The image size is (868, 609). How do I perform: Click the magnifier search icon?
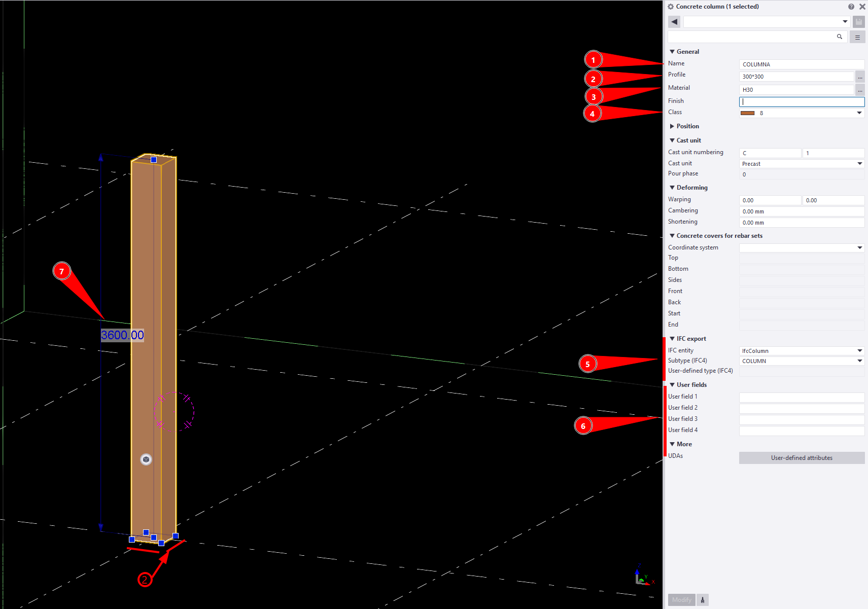tap(840, 37)
